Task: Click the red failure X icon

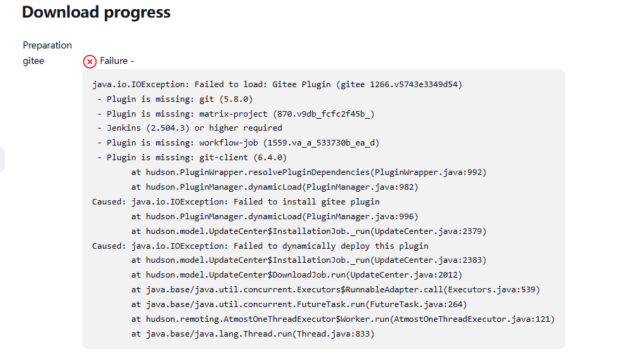Action: 90,61
